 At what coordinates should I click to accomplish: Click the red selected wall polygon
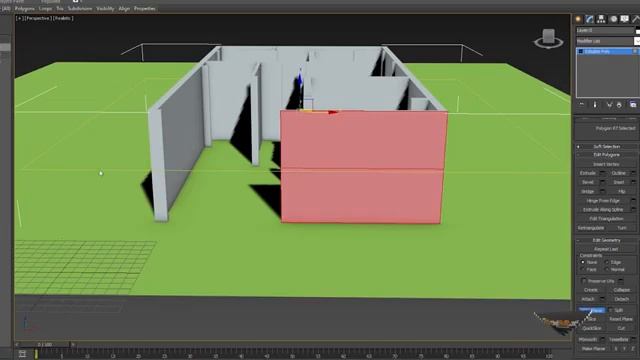tap(362, 167)
